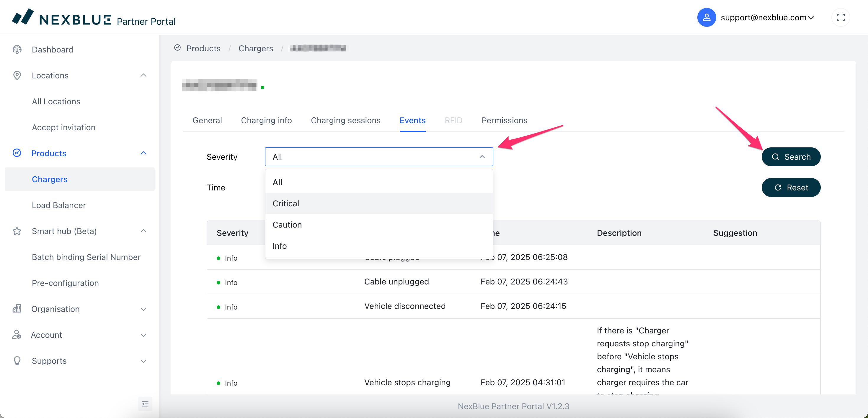Image resolution: width=868 pixels, height=418 pixels.
Task: Choose Caution from severity list
Action: coord(287,225)
